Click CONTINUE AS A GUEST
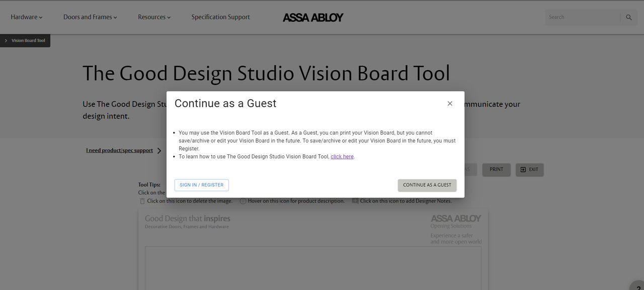The height and width of the screenshot is (290, 644). pos(427,185)
